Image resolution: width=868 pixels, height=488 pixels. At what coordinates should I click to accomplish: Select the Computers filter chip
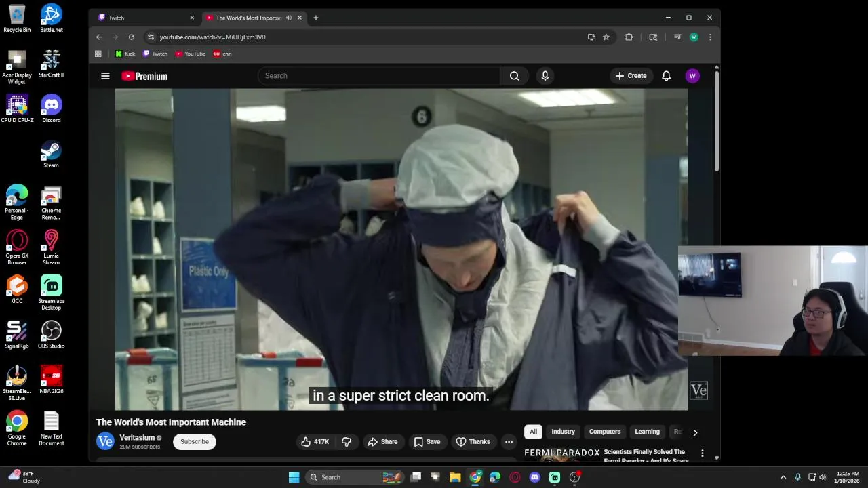point(604,432)
